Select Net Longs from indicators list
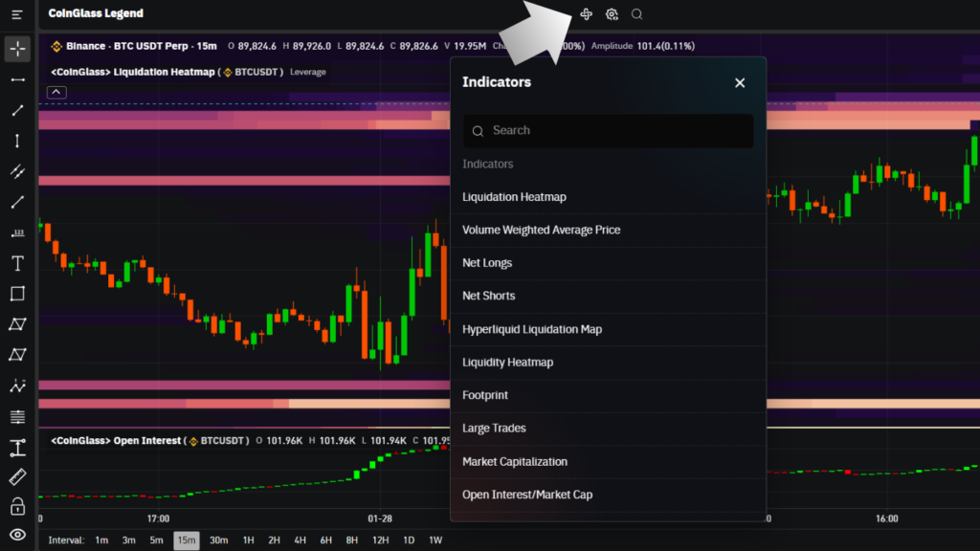The height and width of the screenshot is (551, 980). pos(487,263)
